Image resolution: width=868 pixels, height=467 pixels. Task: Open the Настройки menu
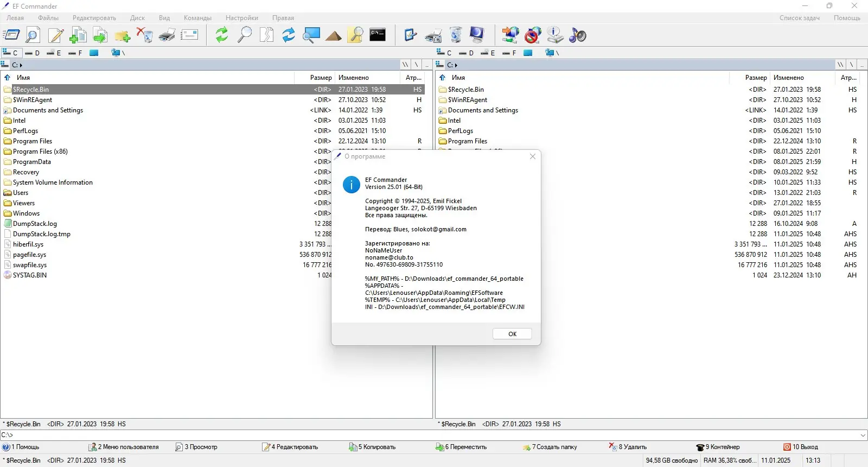click(242, 18)
